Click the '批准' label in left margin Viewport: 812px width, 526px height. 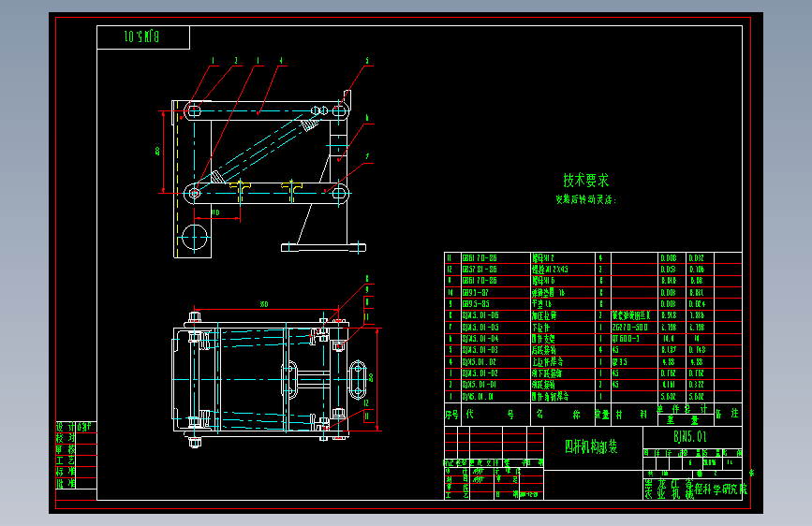click(x=66, y=483)
